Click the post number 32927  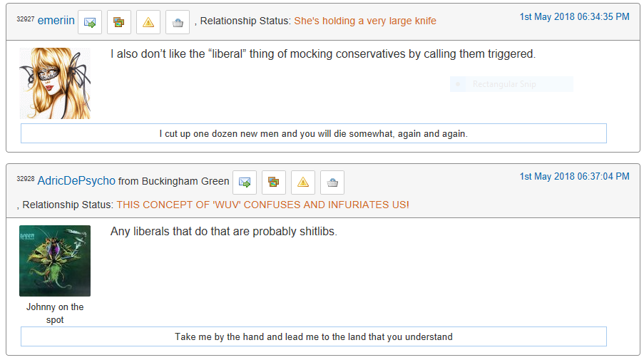(26, 19)
